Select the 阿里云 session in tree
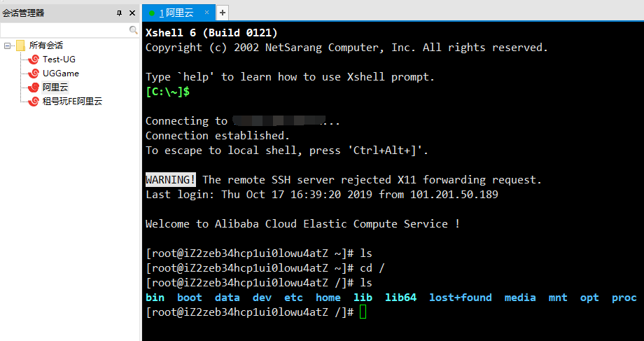644x341 pixels. coord(55,88)
